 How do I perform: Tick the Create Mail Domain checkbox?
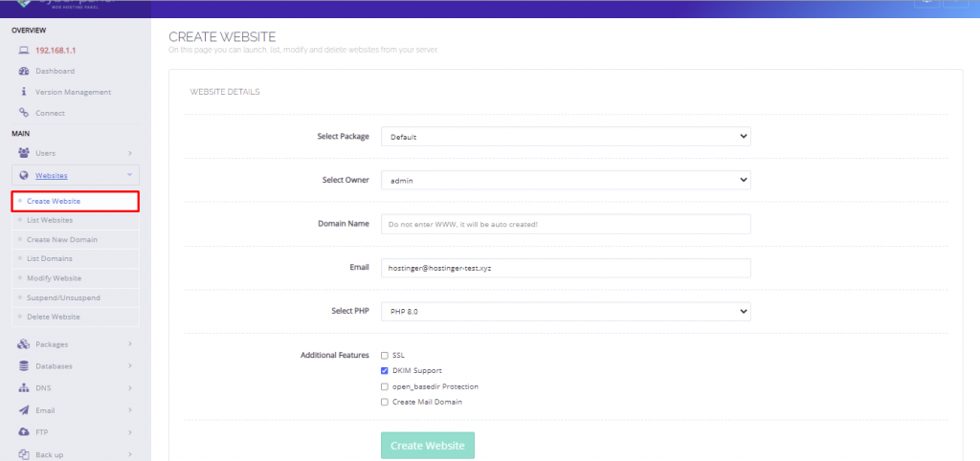(385, 403)
